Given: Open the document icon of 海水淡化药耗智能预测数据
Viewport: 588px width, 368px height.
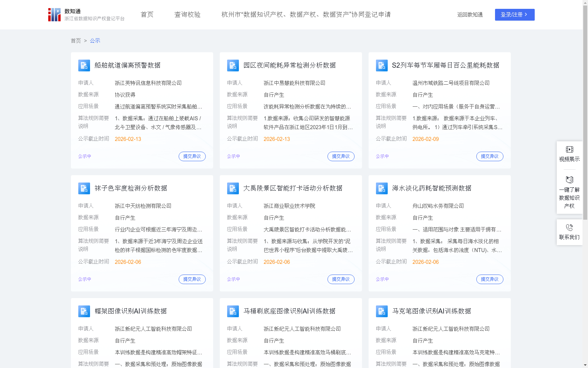Looking at the screenshot, I should (x=382, y=188).
